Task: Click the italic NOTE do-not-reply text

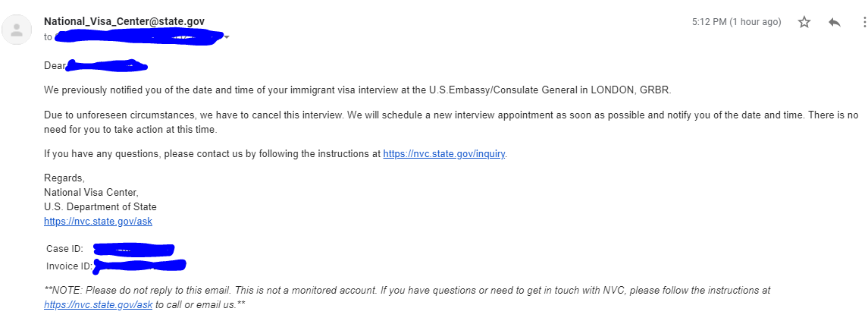Action: tap(407, 297)
